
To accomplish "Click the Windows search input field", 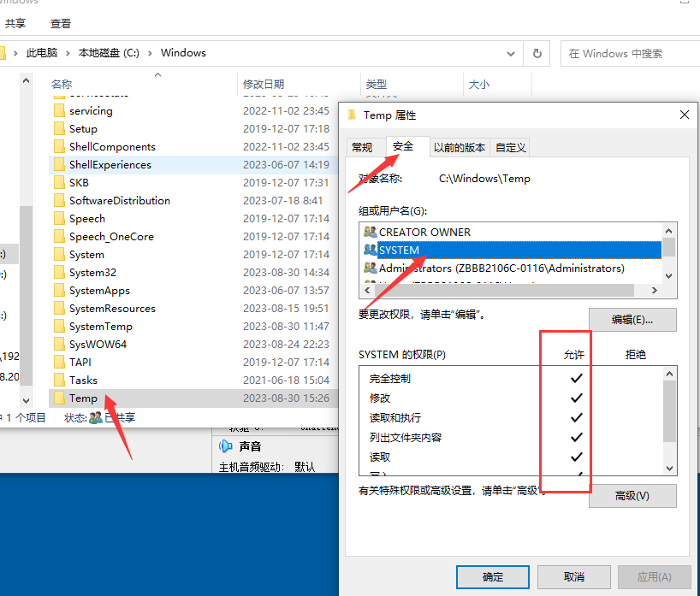I will (x=630, y=54).
